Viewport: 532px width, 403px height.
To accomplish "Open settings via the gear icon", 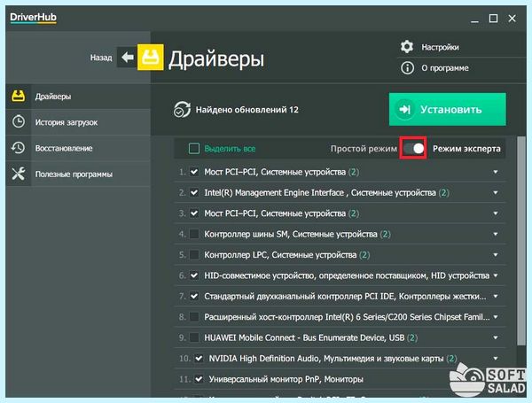I will pyautogui.click(x=407, y=47).
